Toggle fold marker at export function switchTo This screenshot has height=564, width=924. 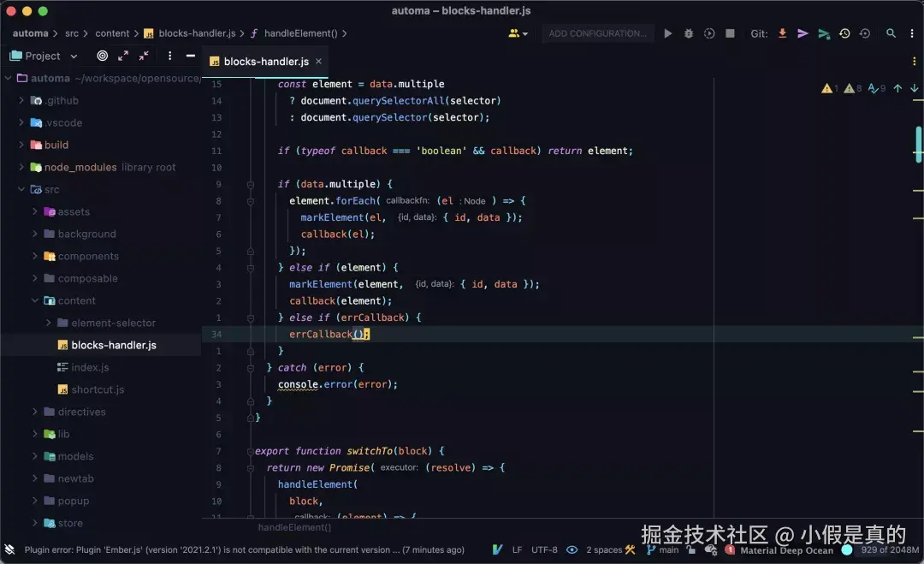coord(251,451)
